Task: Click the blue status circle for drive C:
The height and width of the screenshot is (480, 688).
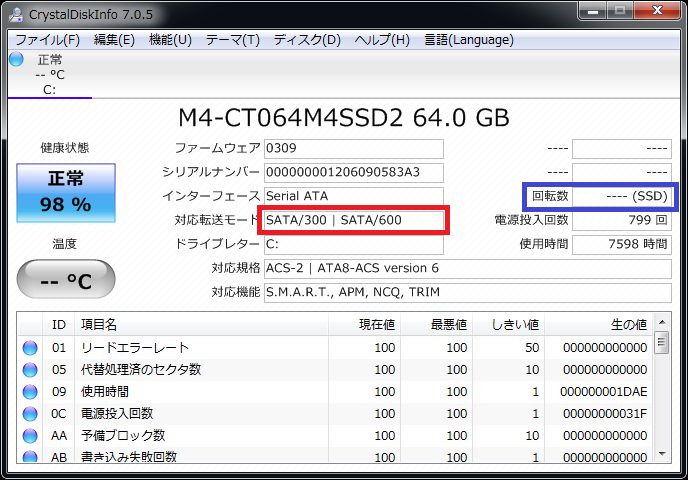Action: (x=16, y=59)
